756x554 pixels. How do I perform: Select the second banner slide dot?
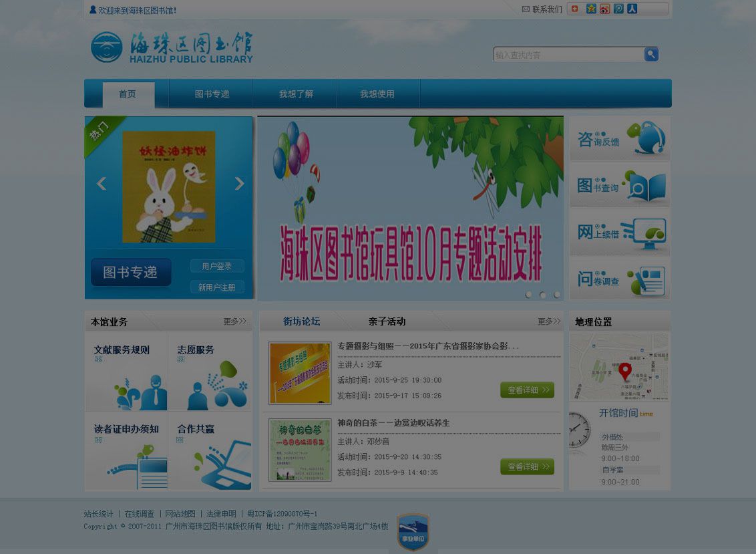pyautogui.click(x=542, y=294)
